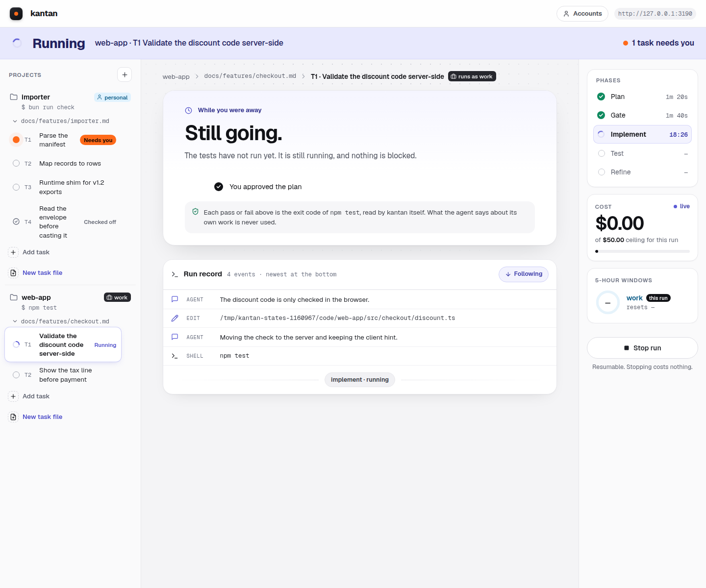Click the cost ceiling progress bar
This screenshot has width=706, height=588.
(x=642, y=251)
